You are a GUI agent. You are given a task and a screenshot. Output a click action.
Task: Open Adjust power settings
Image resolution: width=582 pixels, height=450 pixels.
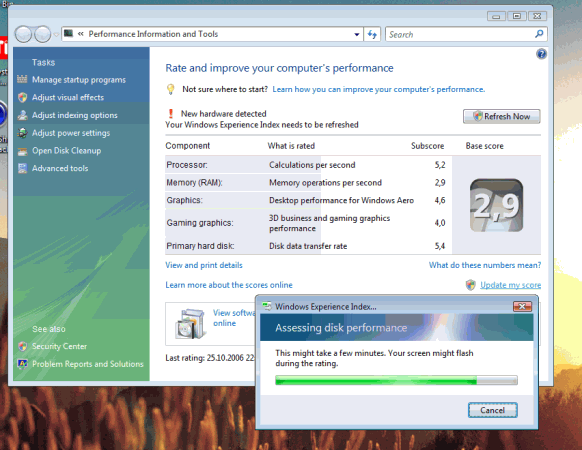pos(71,133)
